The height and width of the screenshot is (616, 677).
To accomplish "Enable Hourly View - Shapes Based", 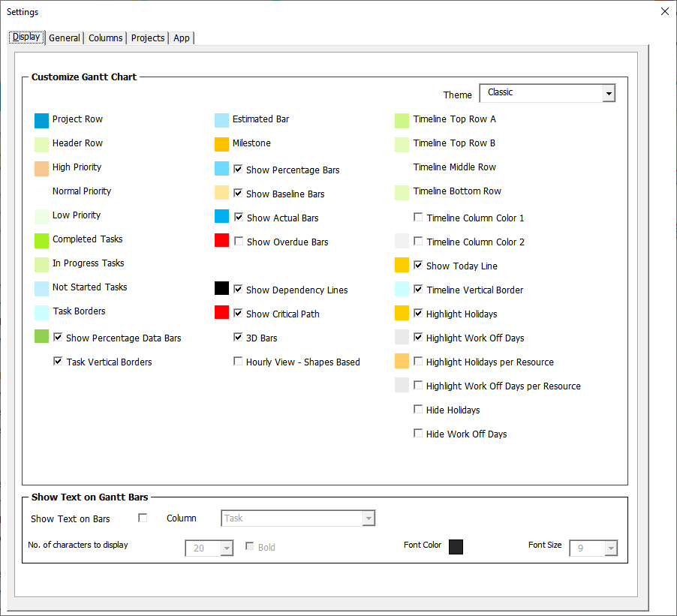I will coord(238,361).
